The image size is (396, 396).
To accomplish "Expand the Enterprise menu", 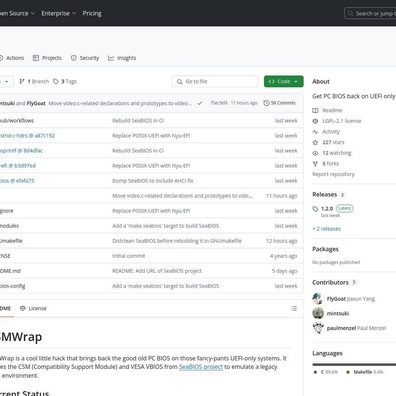I will tap(59, 13).
